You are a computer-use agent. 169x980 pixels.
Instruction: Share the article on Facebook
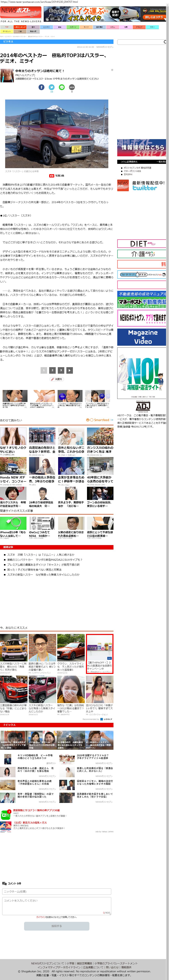(x=42, y=87)
